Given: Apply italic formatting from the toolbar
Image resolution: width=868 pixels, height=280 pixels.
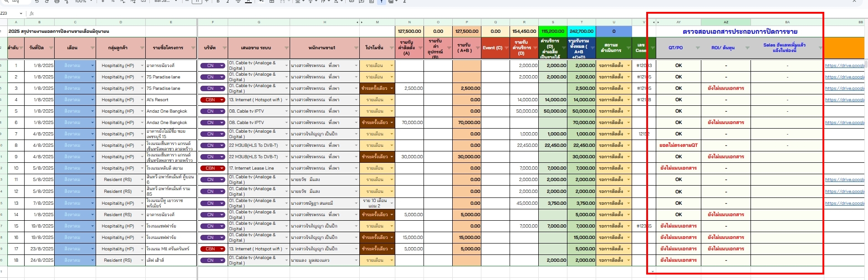Looking at the screenshot, I should [x=228, y=2].
